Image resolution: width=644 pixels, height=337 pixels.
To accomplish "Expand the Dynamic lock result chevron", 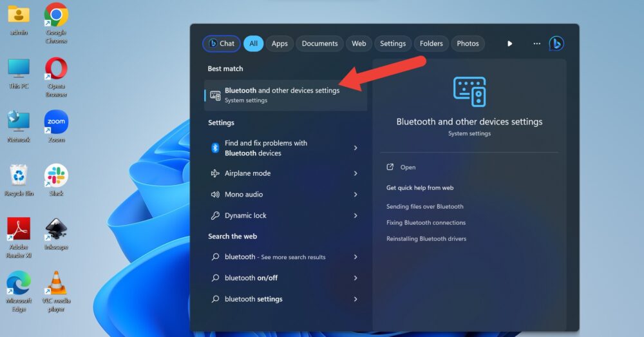I will point(355,216).
